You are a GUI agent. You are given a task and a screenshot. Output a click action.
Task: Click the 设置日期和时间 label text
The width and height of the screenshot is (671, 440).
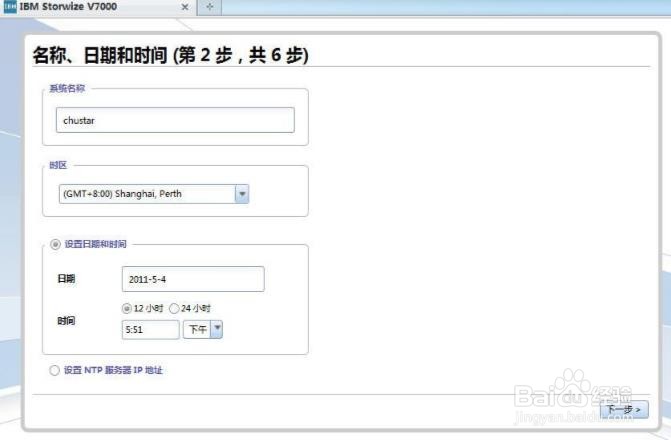tap(95, 244)
